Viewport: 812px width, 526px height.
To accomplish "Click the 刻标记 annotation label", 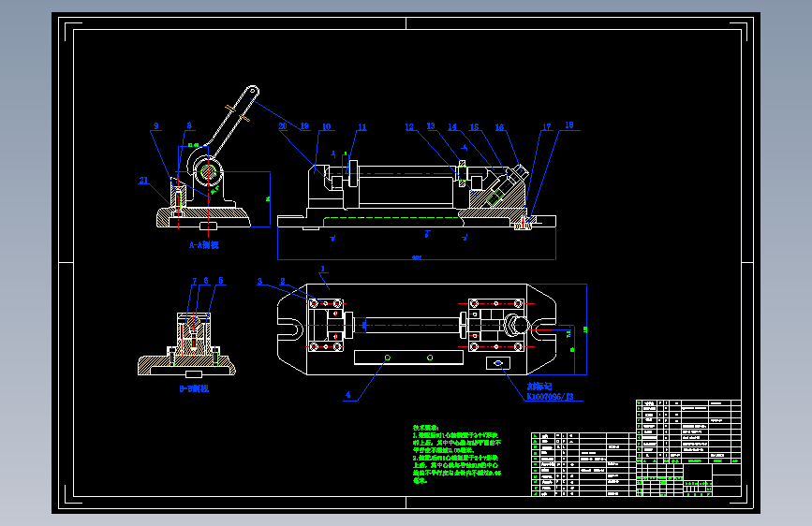I will pyautogui.click(x=539, y=387).
